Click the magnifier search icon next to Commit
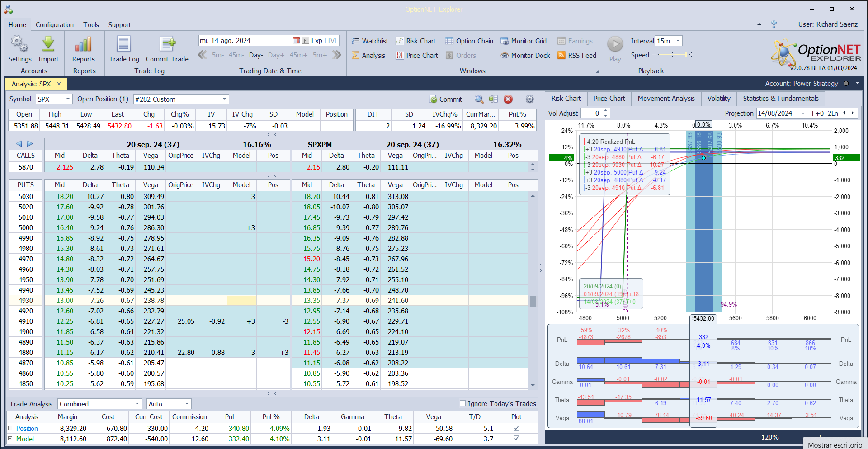Image resolution: width=868 pixels, height=449 pixels. (x=479, y=99)
